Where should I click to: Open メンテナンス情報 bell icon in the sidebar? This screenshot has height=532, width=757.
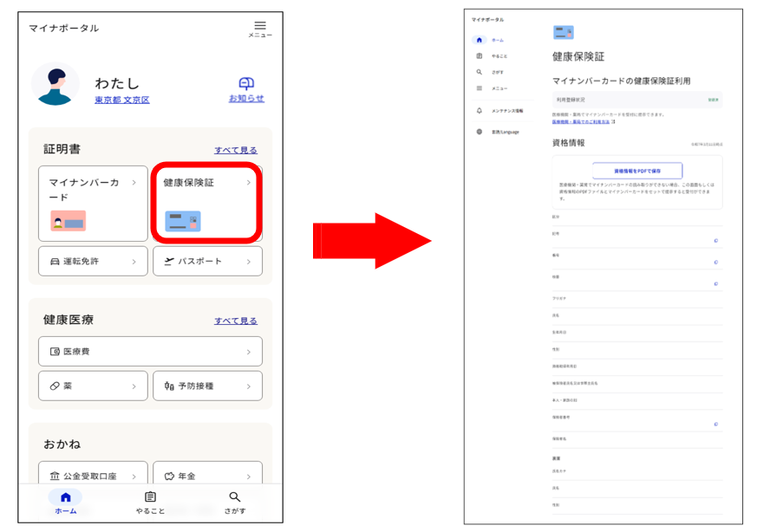click(x=479, y=110)
